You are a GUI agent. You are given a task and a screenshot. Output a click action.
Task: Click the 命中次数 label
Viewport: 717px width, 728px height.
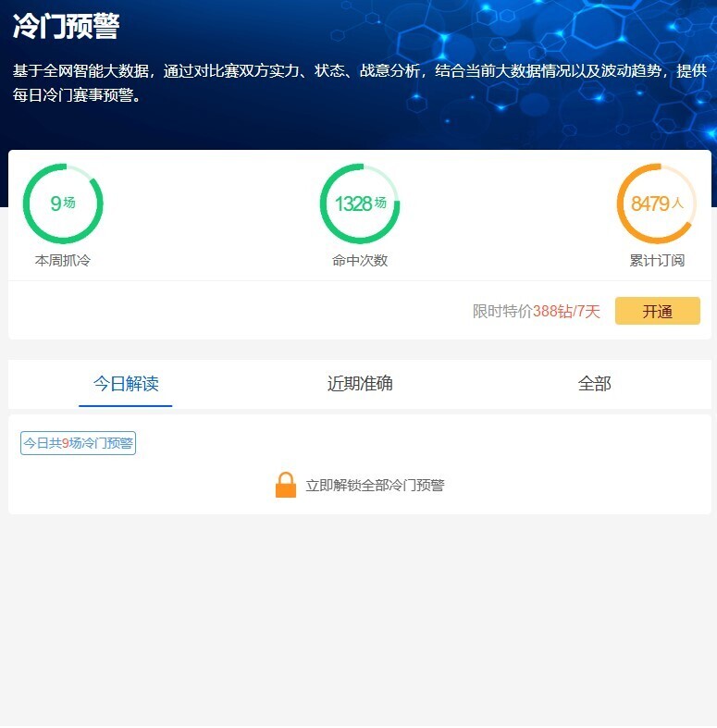click(x=360, y=261)
